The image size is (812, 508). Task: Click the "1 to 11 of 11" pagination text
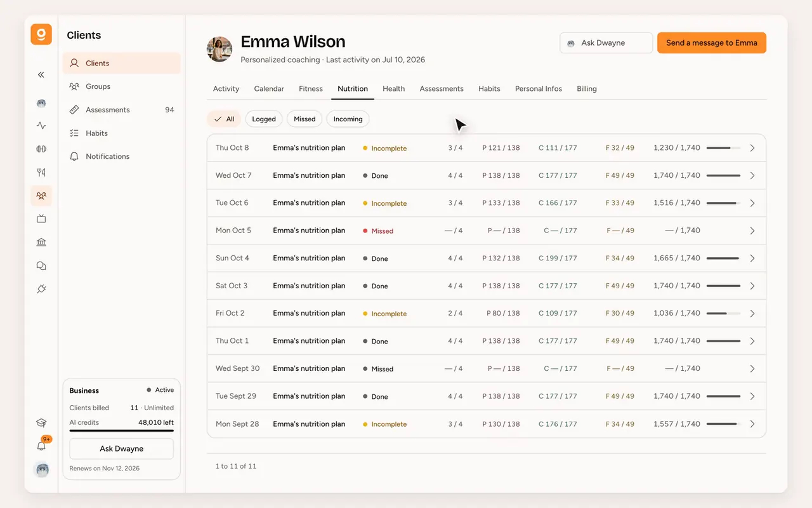click(236, 466)
